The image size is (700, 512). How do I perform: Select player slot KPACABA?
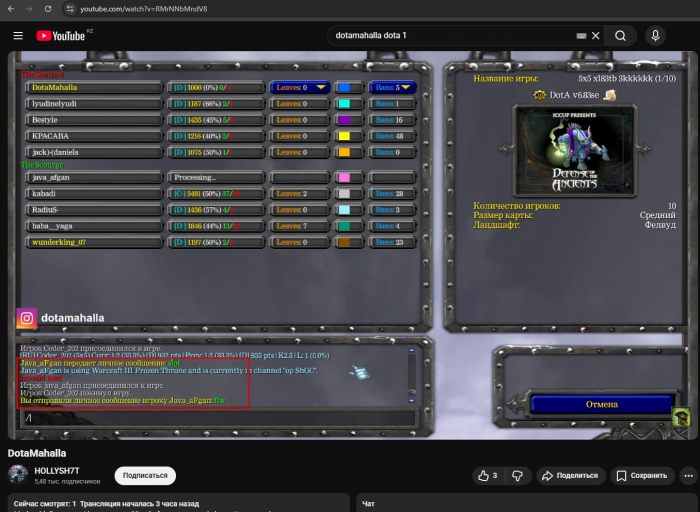coord(94,136)
